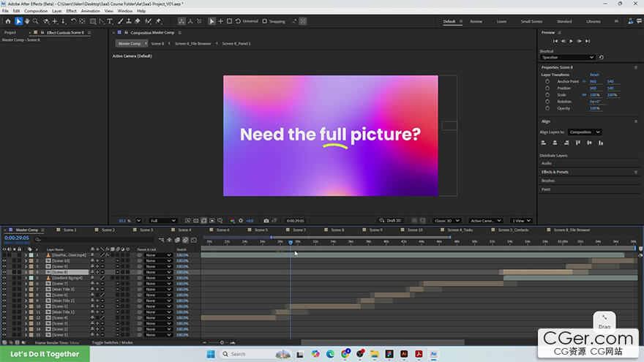Open the Active Camera view dropdown

(x=485, y=221)
